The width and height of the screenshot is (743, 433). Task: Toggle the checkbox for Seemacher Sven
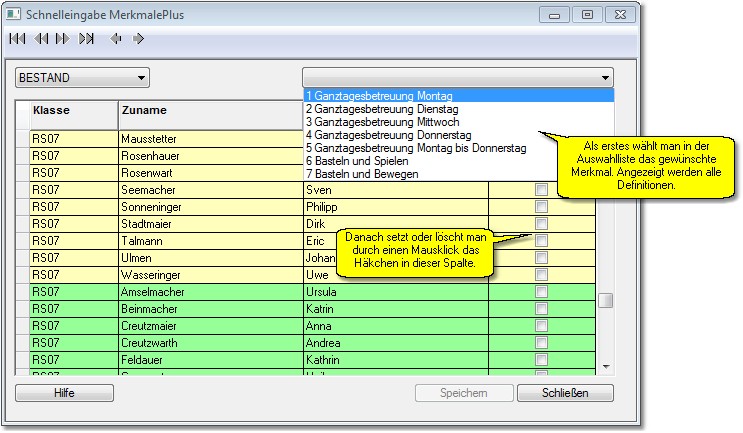[541, 189]
